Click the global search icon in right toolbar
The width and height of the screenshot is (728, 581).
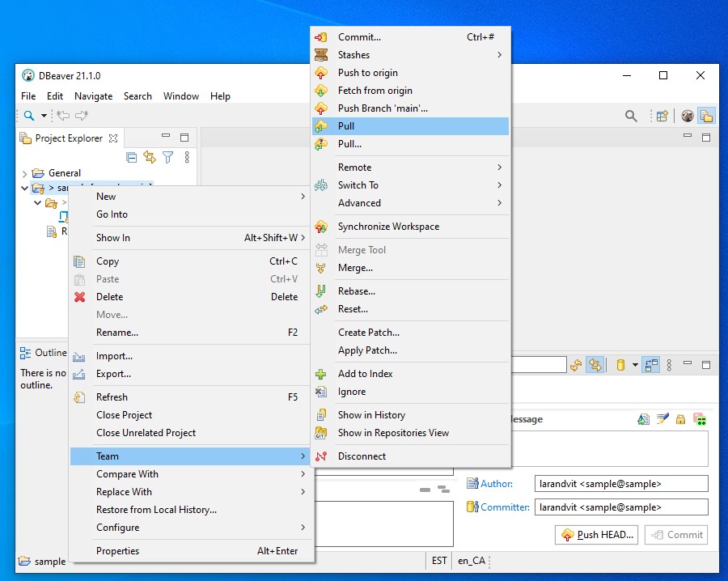(x=631, y=116)
